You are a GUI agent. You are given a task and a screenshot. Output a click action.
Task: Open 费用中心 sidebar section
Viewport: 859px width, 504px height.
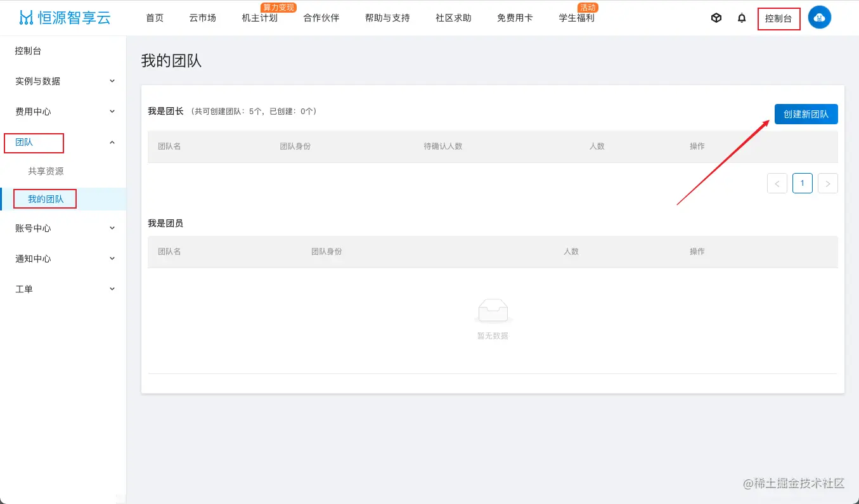pos(33,112)
